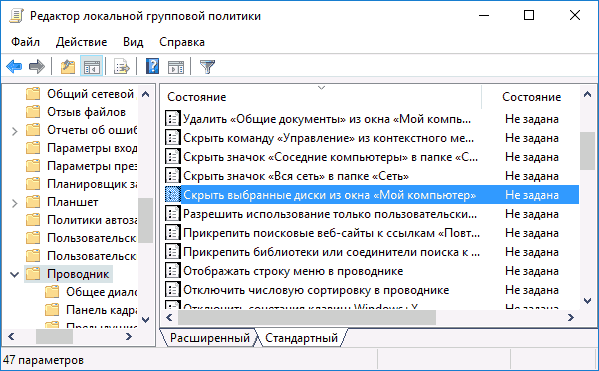Click the forward arrow toolbar icon

point(37,66)
